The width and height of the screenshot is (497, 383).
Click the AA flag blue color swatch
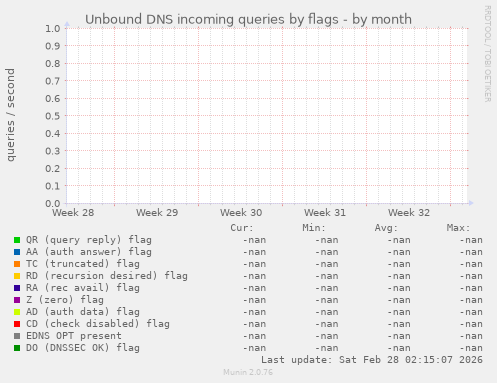click(x=17, y=252)
